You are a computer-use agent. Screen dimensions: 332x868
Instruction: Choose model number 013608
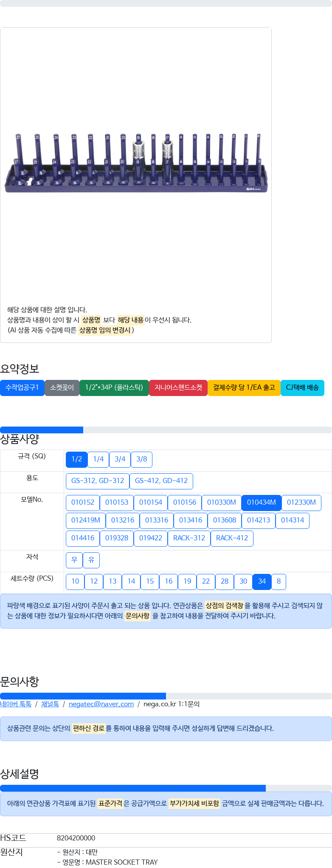(x=224, y=520)
